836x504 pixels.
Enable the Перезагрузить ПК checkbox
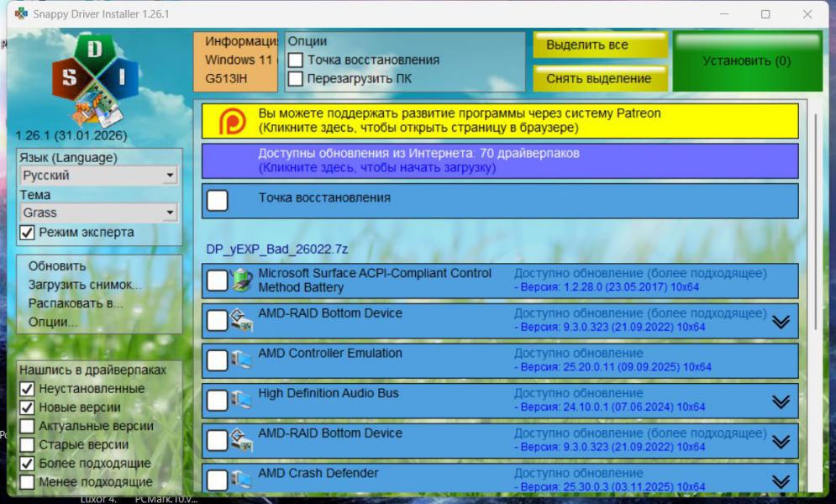[296, 79]
